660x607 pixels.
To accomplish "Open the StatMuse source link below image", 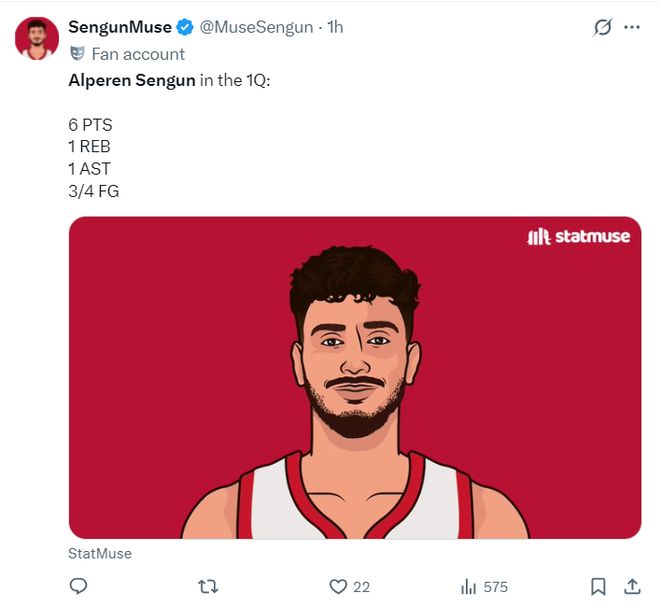I will [x=100, y=553].
